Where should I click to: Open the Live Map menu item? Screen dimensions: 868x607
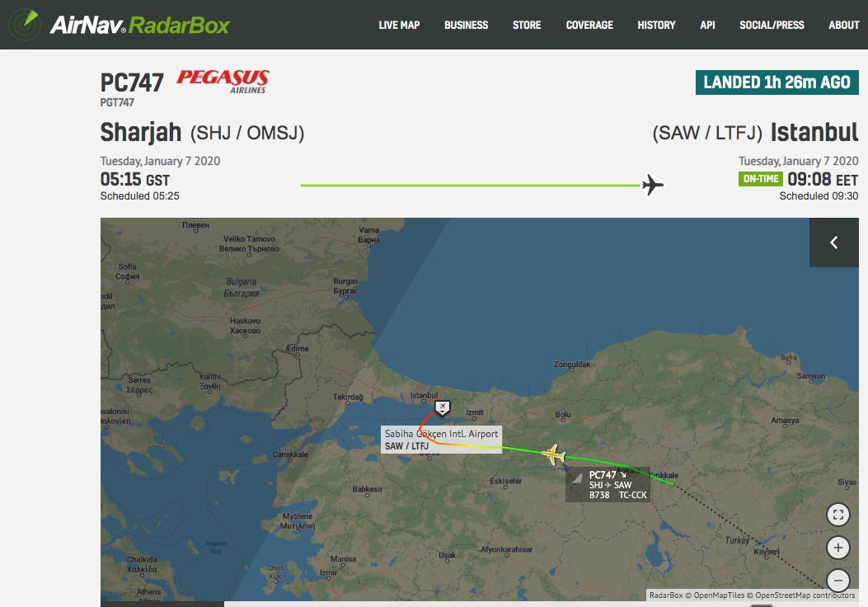pyautogui.click(x=399, y=25)
